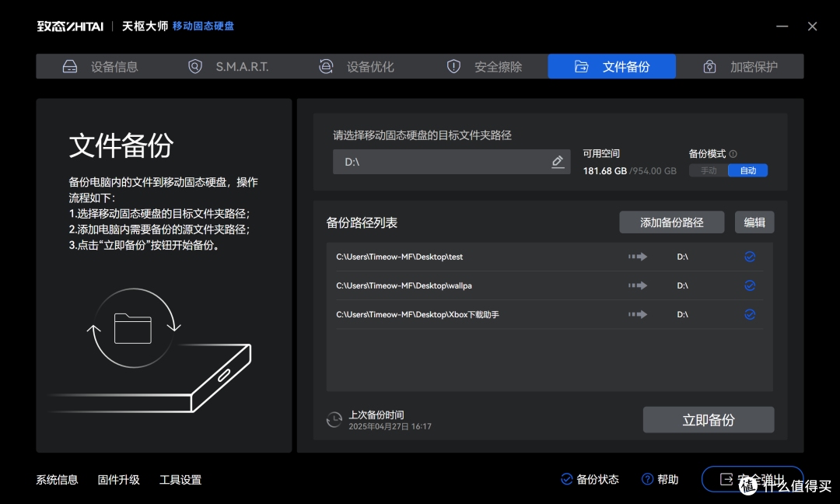This screenshot has width=840, height=504.
Task: Click the lock icon beside 加密保护
Action: coord(709,66)
